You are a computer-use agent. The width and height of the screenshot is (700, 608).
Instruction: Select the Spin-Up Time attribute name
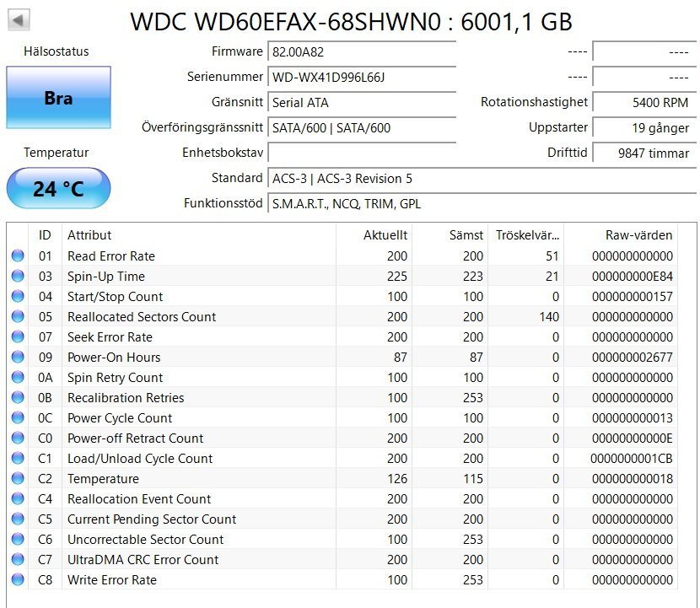tap(106, 277)
